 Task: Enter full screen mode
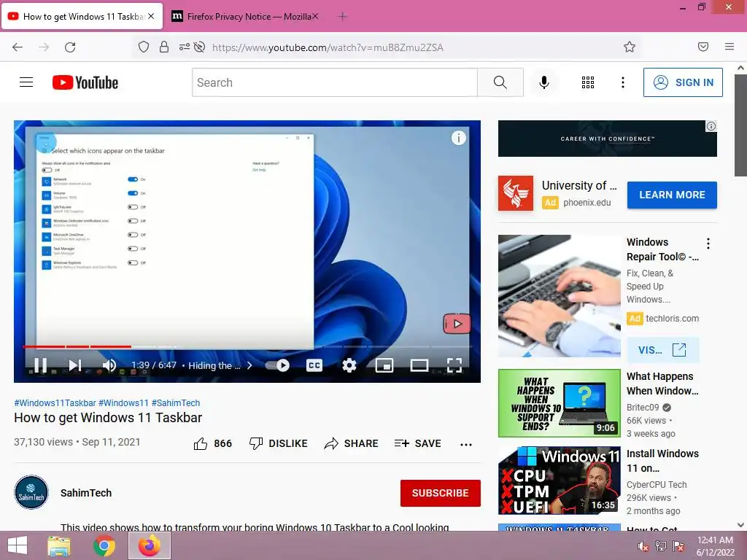(x=454, y=365)
